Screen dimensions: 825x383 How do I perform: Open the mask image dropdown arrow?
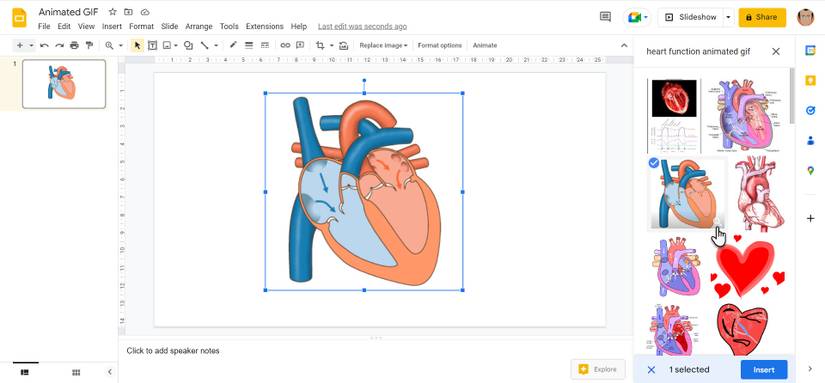coord(331,45)
